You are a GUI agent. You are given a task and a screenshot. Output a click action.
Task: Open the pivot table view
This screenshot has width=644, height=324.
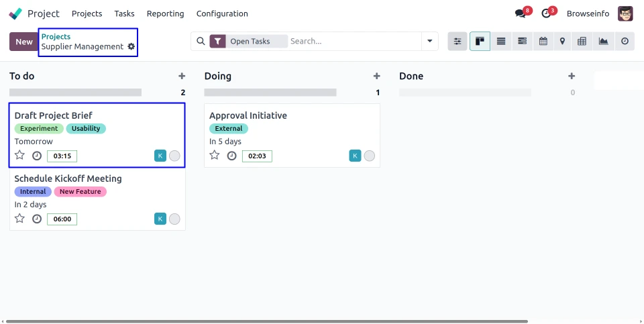coord(582,42)
